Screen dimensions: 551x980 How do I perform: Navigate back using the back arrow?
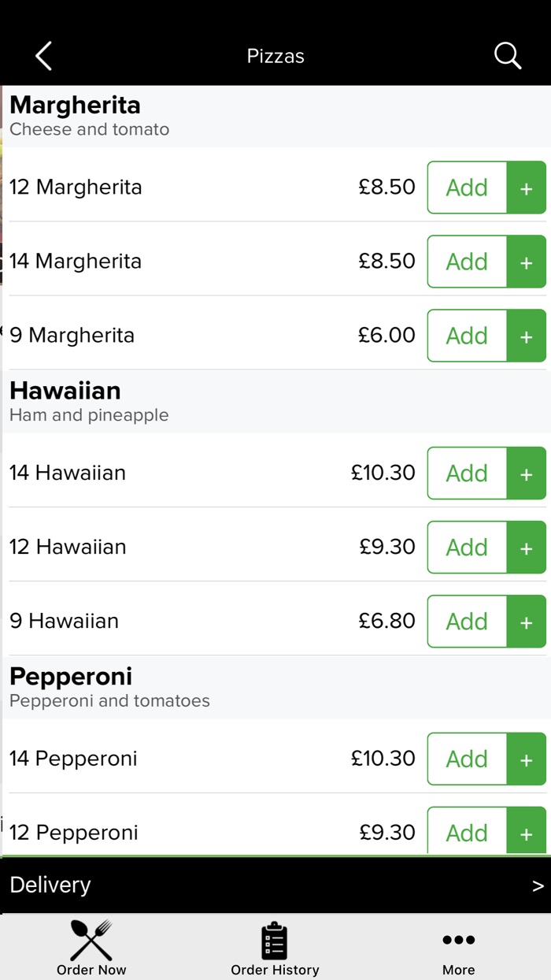tap(43, 55)
